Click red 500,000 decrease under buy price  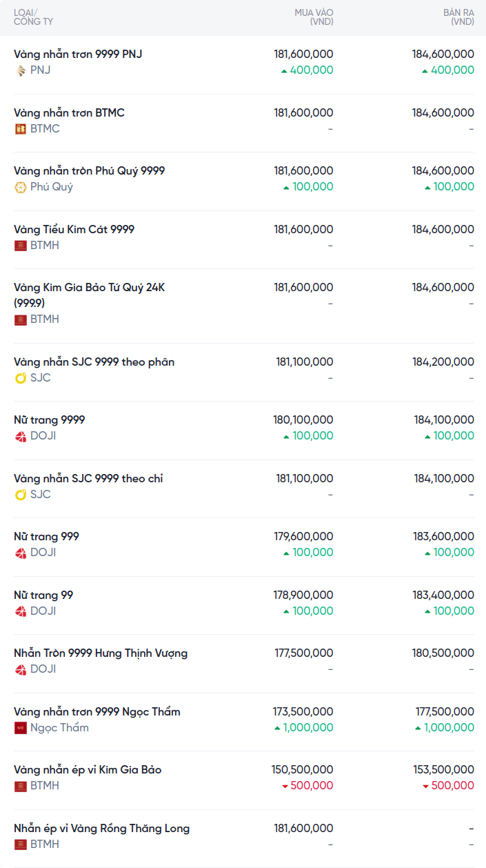pos(307,786)
